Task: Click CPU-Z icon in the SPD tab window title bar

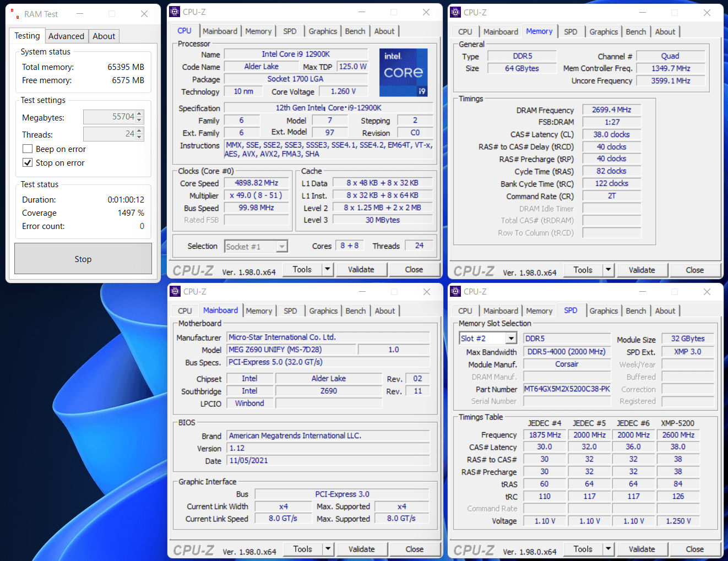Action: [x=455, y=292]
